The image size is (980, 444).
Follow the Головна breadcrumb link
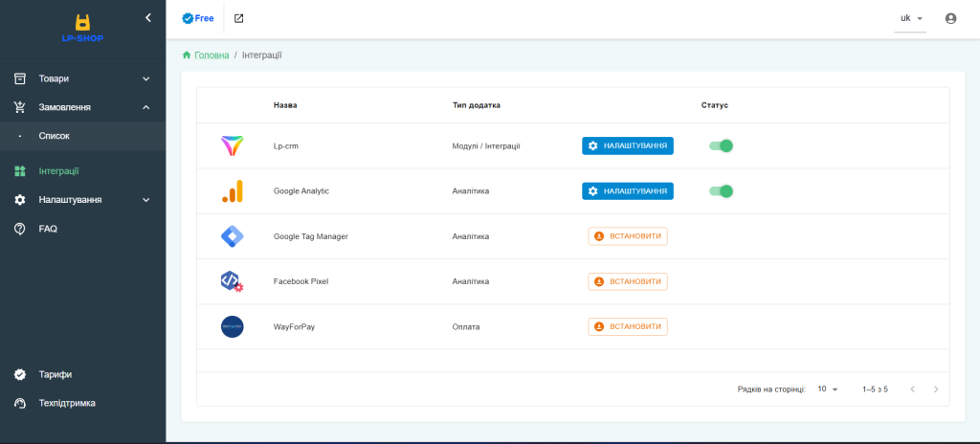coord(211,55)
